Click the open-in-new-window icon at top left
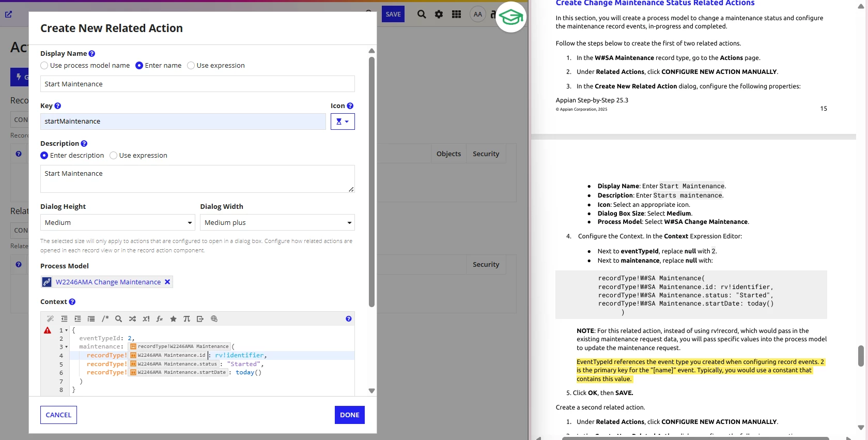The width and height of the screenshot is (868, 440). [8, 14]
